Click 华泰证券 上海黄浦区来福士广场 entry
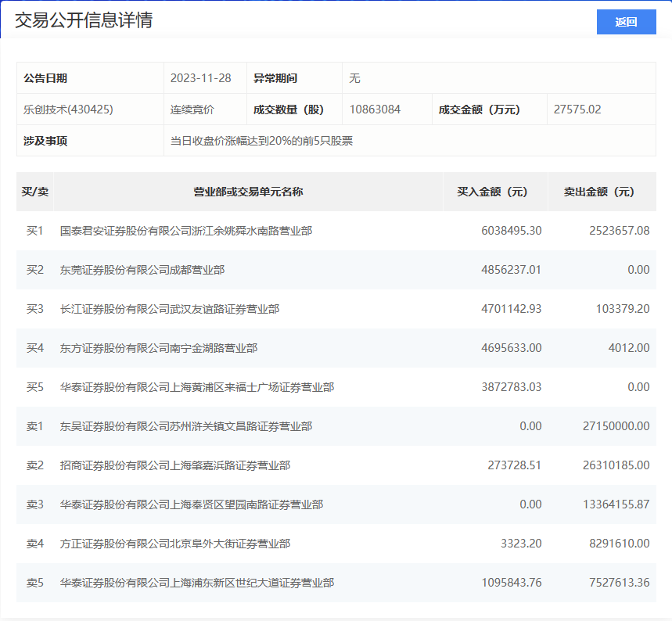The image size is (672, 621). 197,387
